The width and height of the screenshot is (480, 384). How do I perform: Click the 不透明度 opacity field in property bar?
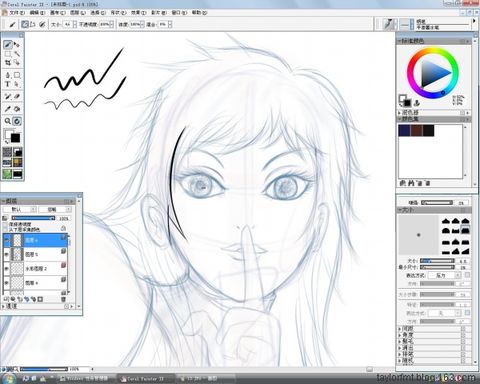[x=104, y=24]
